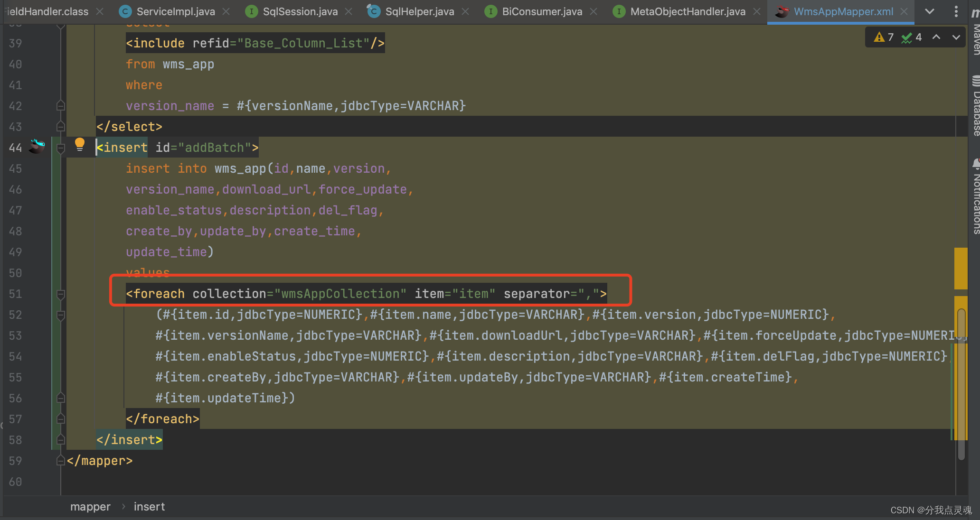Click the interface icon on SqlSession.java tab

(x=251, y=11)
